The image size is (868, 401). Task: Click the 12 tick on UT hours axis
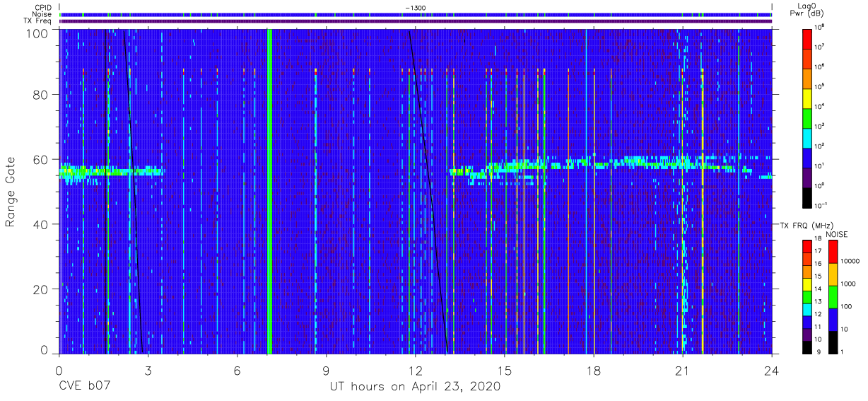point(415,371)
